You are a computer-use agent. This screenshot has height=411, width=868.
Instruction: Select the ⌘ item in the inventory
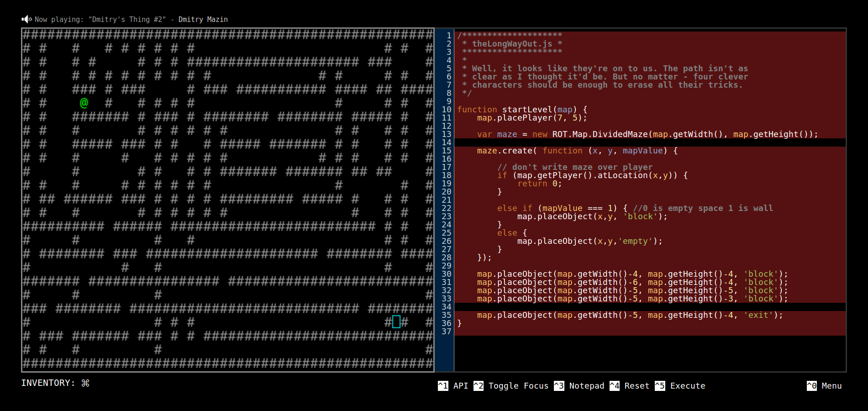coord(85,383)
